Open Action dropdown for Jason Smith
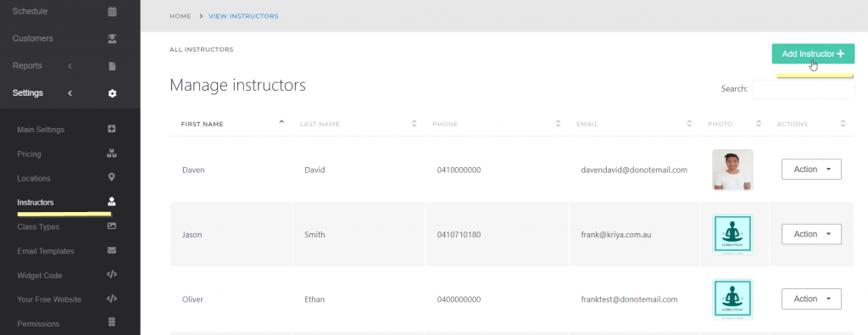Image resolution: width=868 pixels, height=335 pixels. pyautogui.click(x=811, y=234)
